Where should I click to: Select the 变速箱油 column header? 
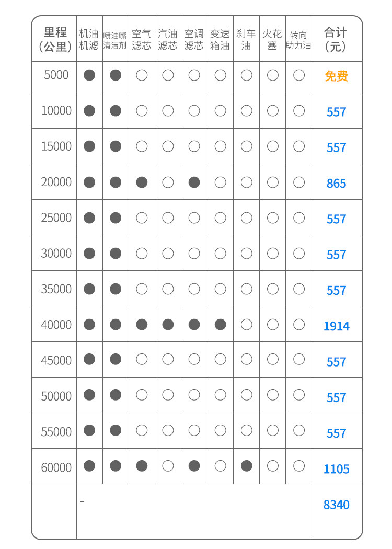pos(220,39)
